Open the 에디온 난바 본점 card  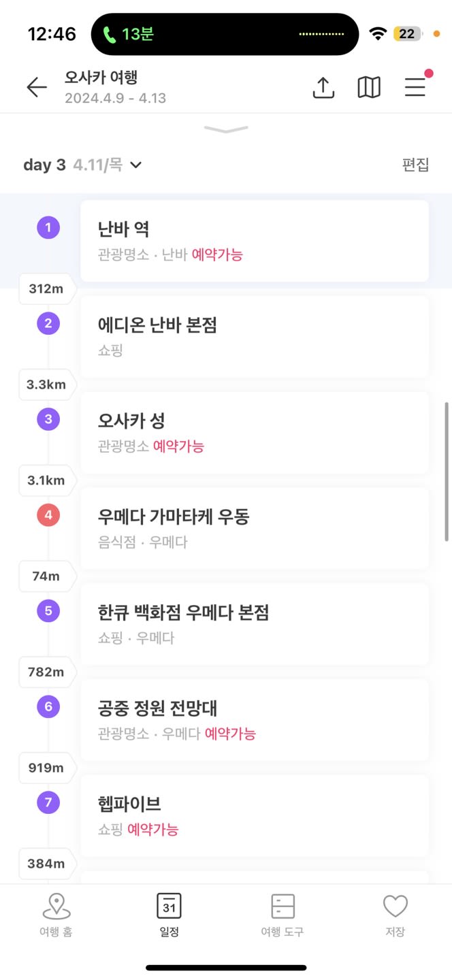[255, 336]
